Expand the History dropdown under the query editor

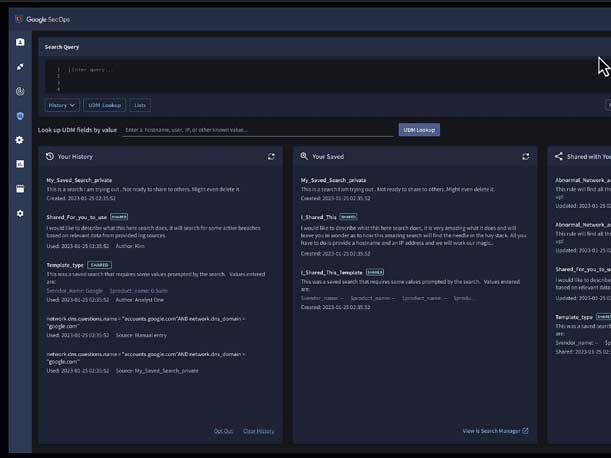61,104
